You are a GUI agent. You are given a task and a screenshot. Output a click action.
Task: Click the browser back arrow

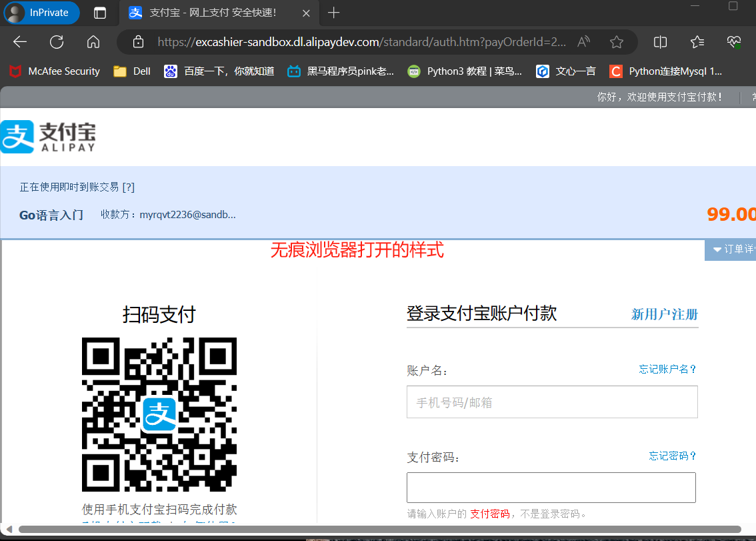(20, 42)
